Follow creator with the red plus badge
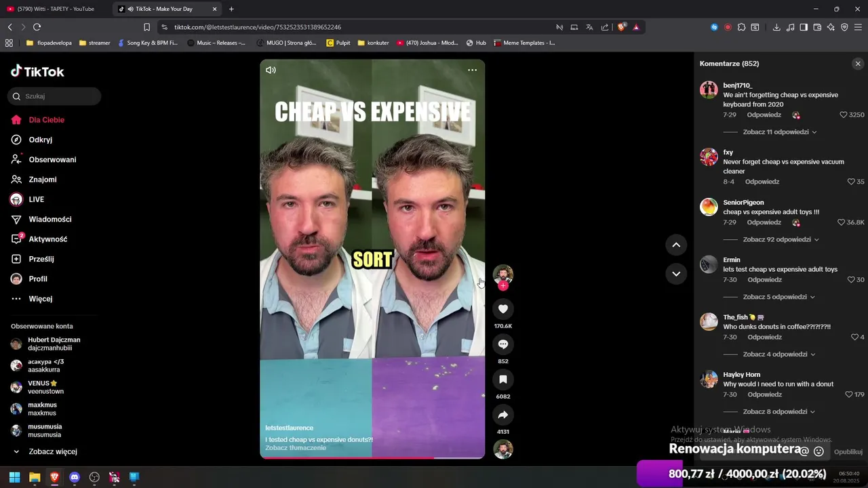Image resolution: width=868 pixels, height=488 pixels. pyautogui.click(x=502, y=286)
